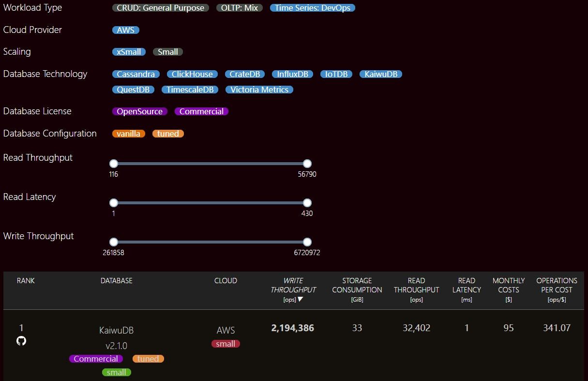Toggle the Victoria Metrics filter

[x=259, y=90]
